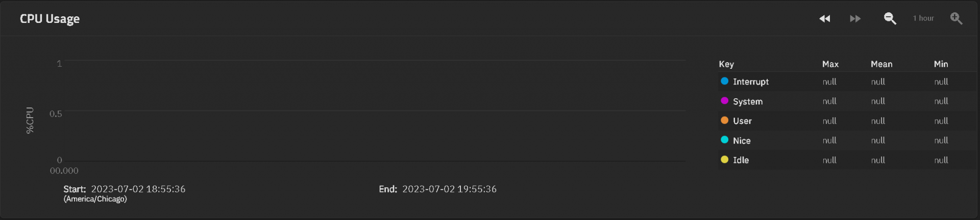Screen dimensions: 980x220
Task: Click the blue Interrupt color dot
Action: pyautogui.click(x=724, y=81)
